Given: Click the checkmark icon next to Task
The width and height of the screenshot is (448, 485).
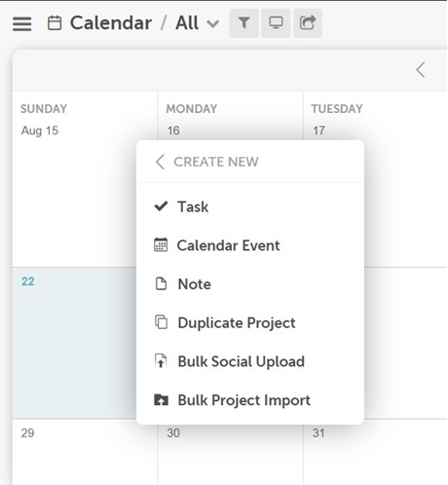Looking at the screenshot, I should (161, 206).
